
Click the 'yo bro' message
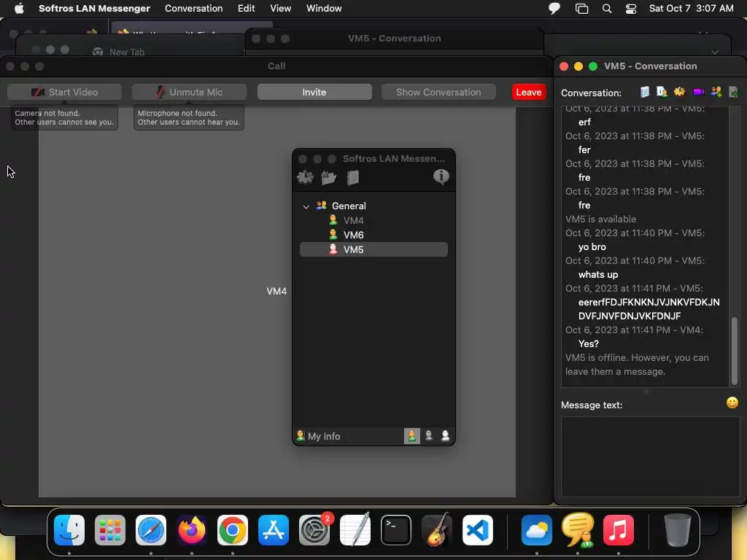(x=592, y=246)
